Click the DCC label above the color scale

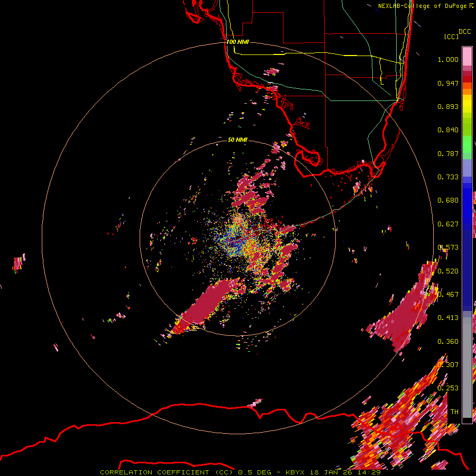coord(464,32)
